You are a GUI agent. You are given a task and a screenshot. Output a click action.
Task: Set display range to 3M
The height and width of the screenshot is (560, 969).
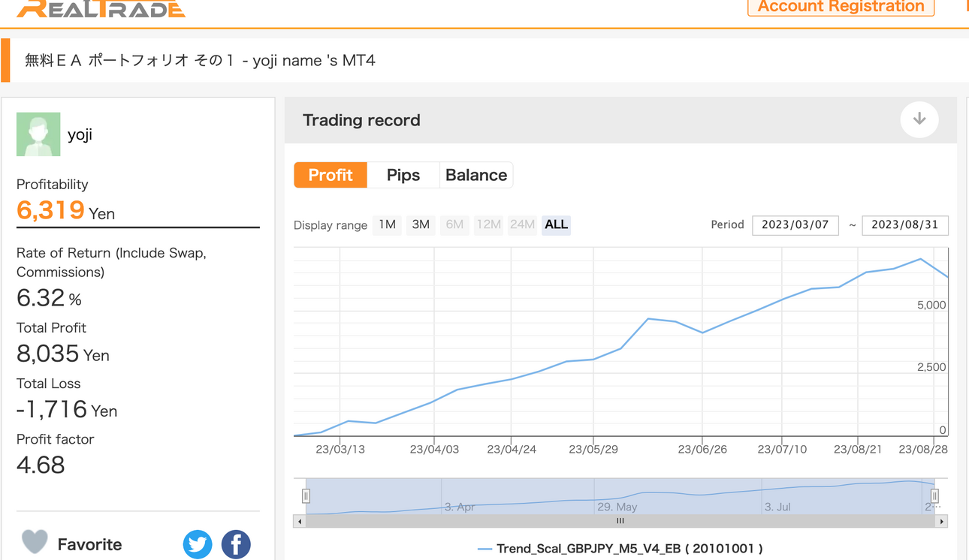click(421, 224)
